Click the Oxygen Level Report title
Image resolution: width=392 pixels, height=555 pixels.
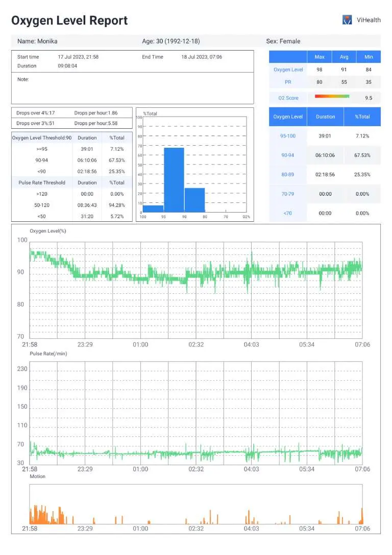[69, 20]
